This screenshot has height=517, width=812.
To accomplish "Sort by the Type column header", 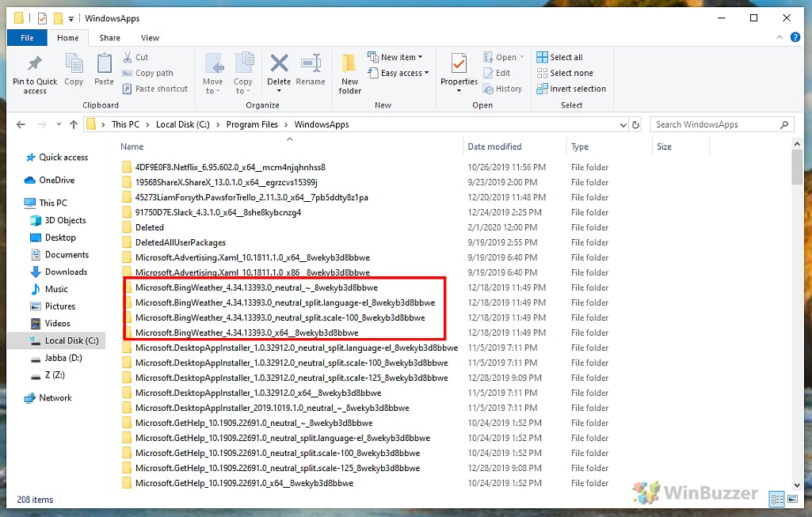I will pyautogui.click(x=580, y=146).
